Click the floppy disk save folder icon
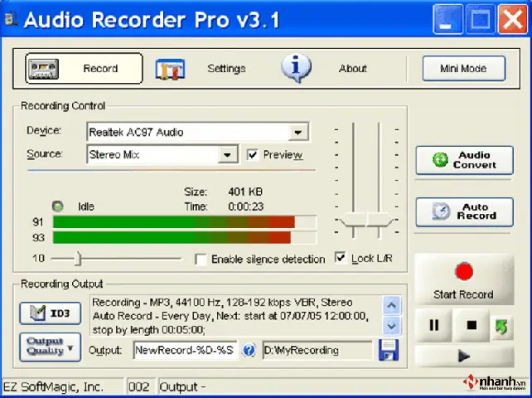532x398 pixels. (x=389, y=350)
